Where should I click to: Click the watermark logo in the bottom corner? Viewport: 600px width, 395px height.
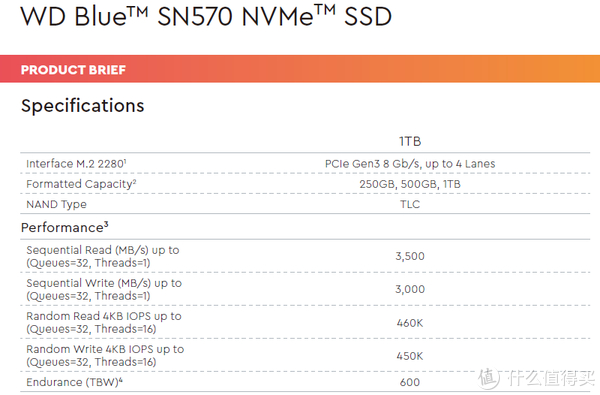click(537, 378)
